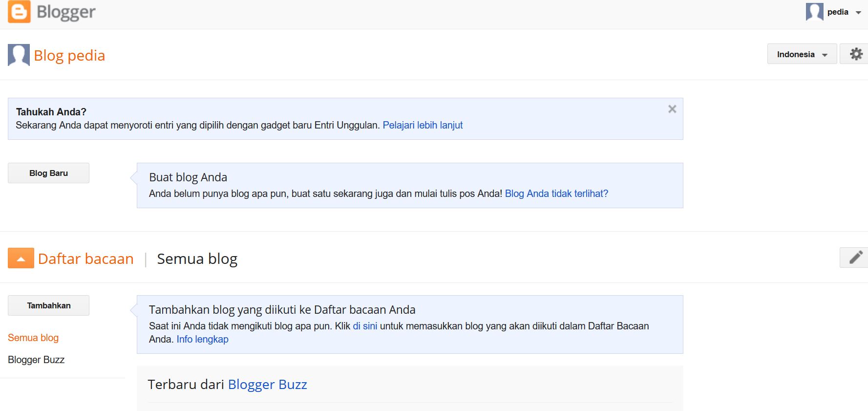Open the Pelajari lebih lanjut link
This screenshot has height=411, width=868.
tap(422, 125)
